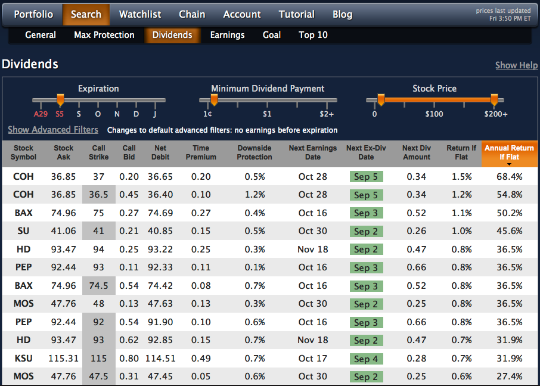Click COH symbol in the 37 strike row

[x=23, y=177]
